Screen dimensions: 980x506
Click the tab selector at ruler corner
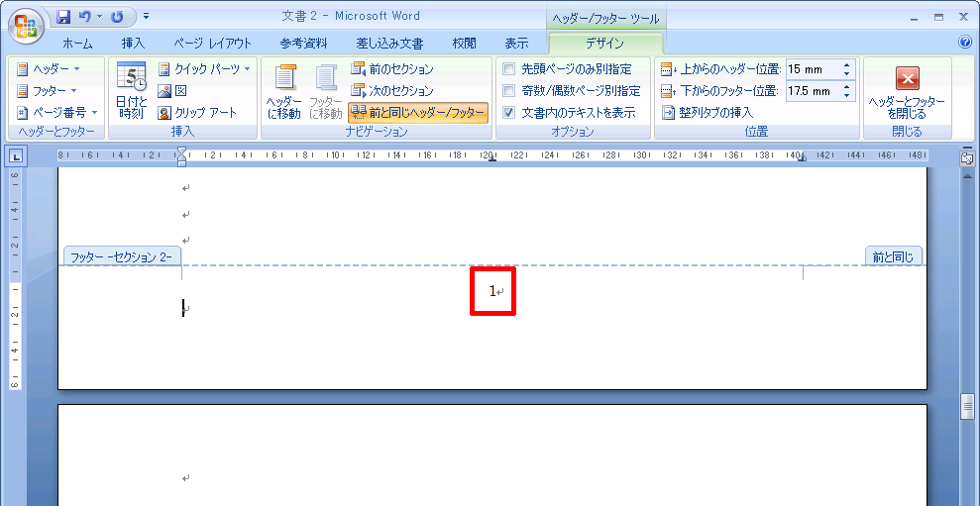pos(16,156)
